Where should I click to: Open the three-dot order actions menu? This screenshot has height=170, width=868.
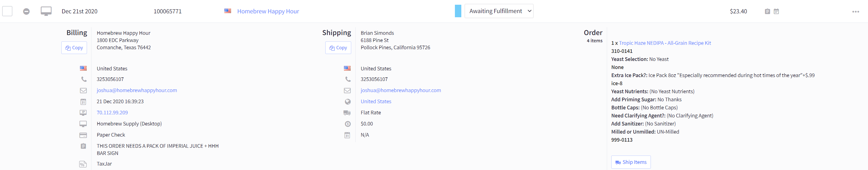(855, 11)
